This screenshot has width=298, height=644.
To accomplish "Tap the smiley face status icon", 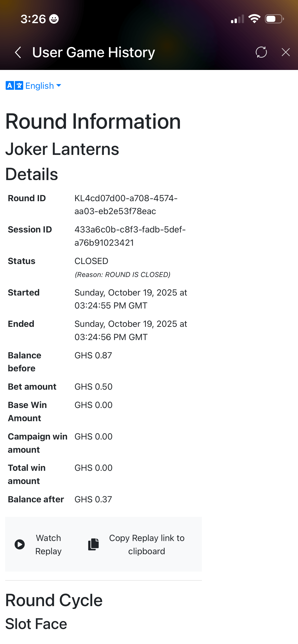I will pos(54,19).
